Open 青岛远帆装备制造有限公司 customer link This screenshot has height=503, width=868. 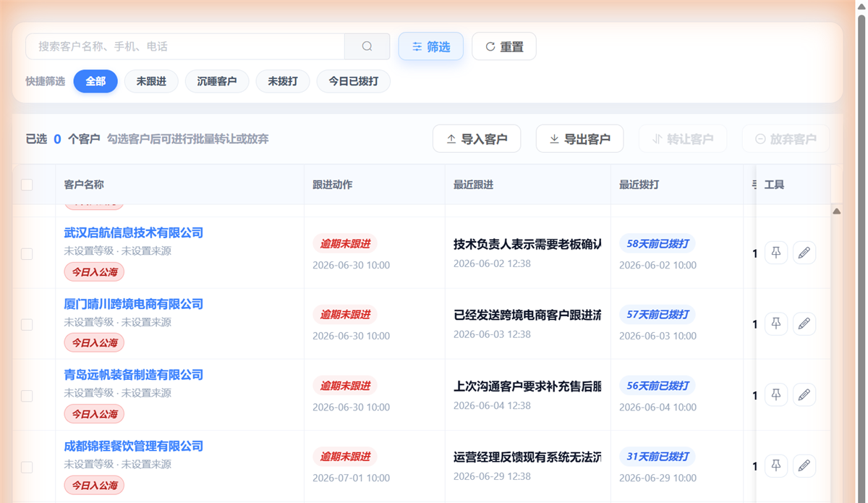(134, 375)
